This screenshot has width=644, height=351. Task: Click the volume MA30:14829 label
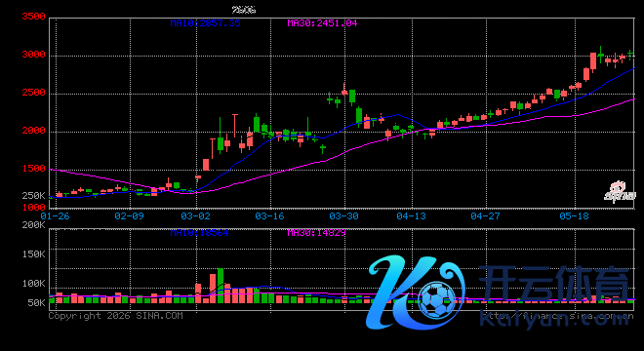pos(317,233)
